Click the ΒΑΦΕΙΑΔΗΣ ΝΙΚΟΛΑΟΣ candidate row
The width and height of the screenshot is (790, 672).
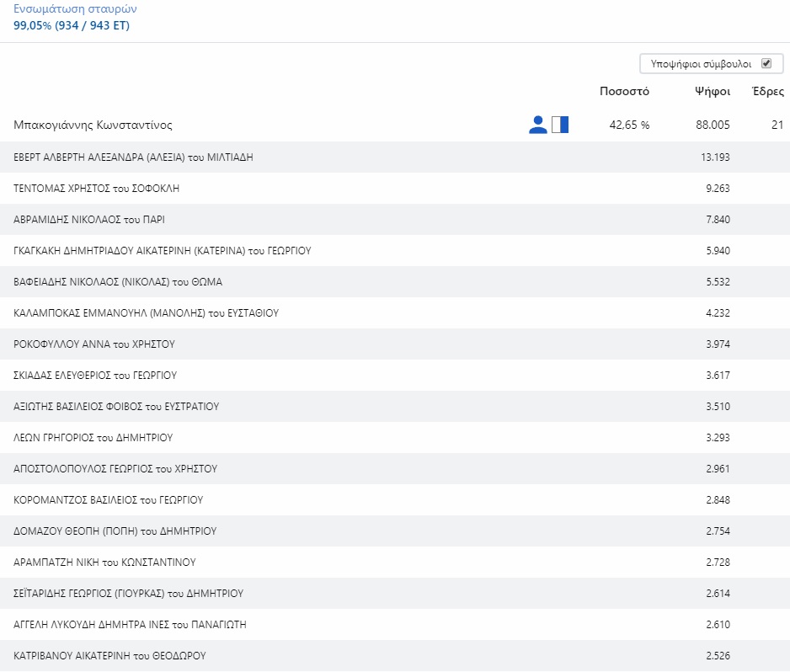(118, 282)
